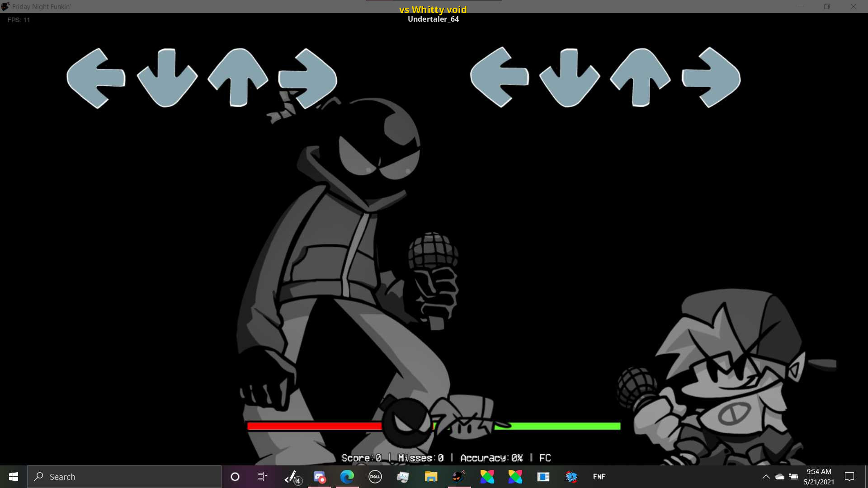The height and width of the screenshot is (488, 868).
Task: Click the red portion of health bar
Action: click(314, 426)
